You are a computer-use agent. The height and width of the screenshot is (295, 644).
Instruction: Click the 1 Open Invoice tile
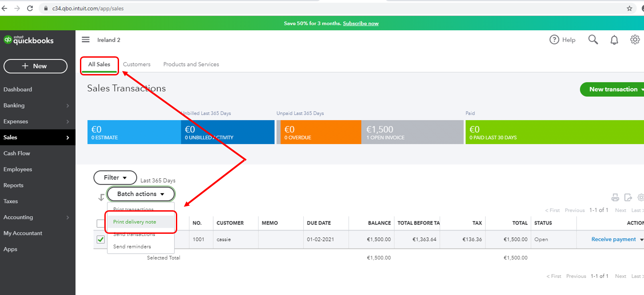click(413, 132)
